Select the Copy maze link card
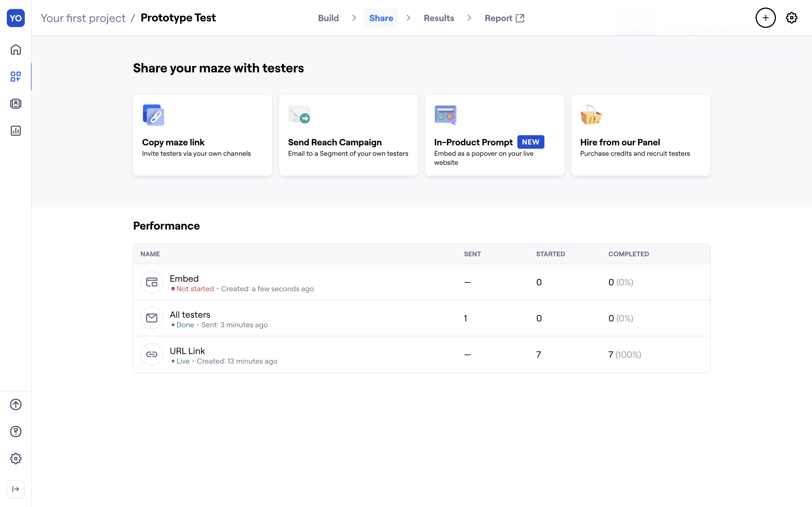The width and height of the screenshot is (812, 507). click(x=203, y=135)
